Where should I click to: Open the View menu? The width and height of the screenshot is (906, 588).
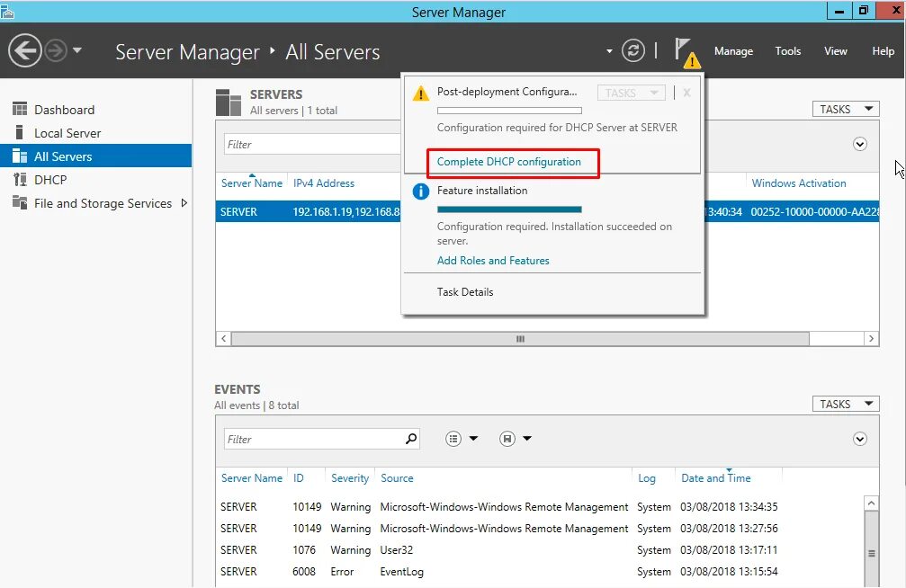(x=836, y=51)
